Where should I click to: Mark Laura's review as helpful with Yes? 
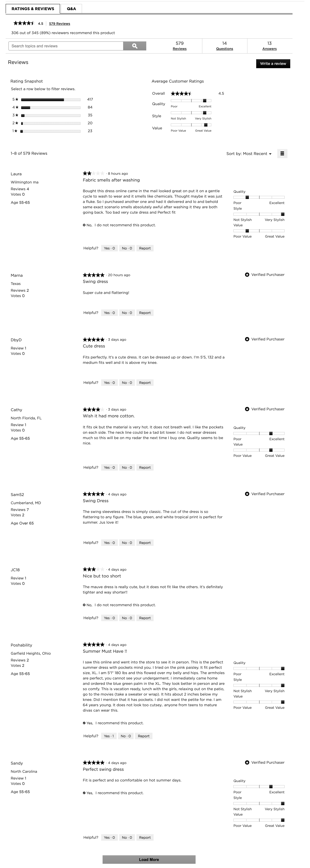pos(109,248)
